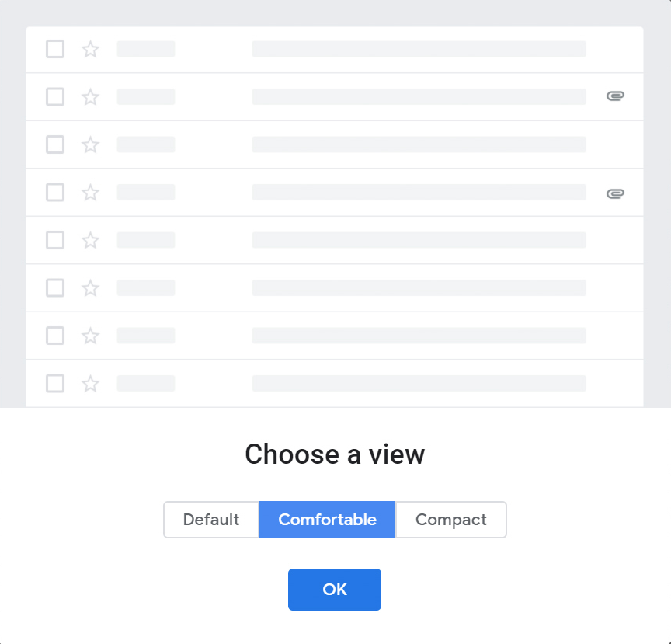Confirm with the OK button
The width and height of the screenshot is (671, 644).
pyautogui.click(x=335, y=589)
